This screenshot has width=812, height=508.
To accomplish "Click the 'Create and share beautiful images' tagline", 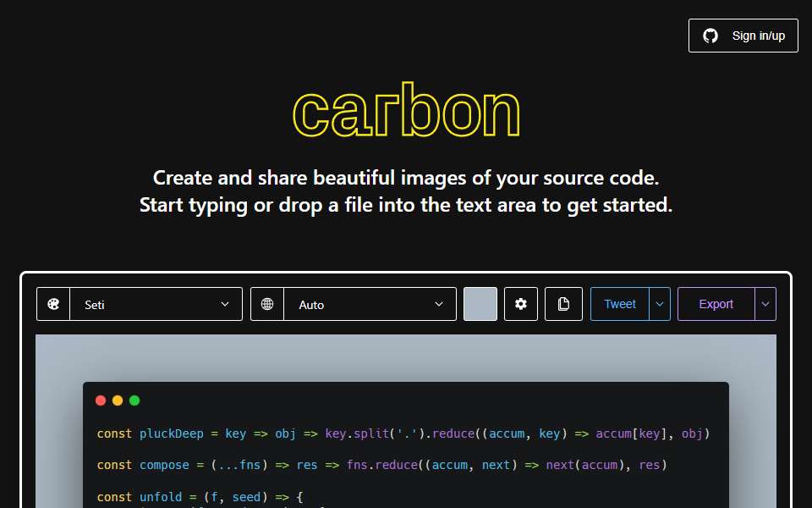I will (406, 178).
